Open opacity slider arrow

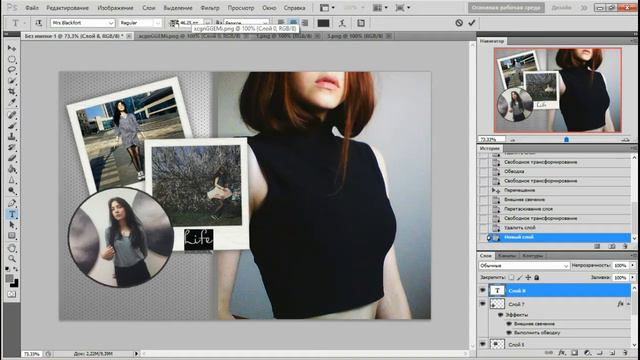[633, 265]
